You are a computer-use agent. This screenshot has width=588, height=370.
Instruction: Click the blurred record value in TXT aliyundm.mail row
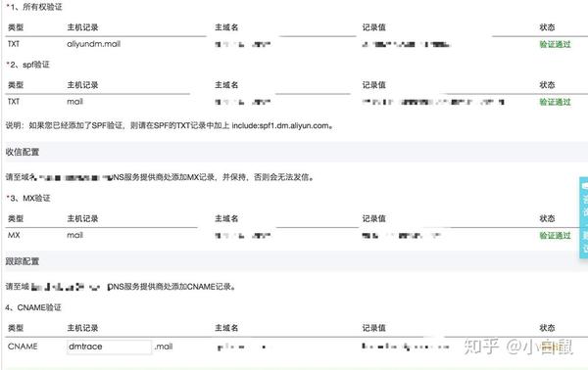(x=406, y=45)
